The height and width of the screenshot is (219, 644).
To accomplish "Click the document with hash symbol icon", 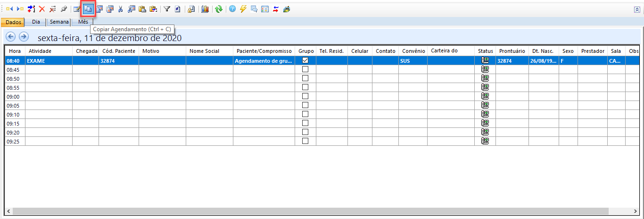I will 177,8.
